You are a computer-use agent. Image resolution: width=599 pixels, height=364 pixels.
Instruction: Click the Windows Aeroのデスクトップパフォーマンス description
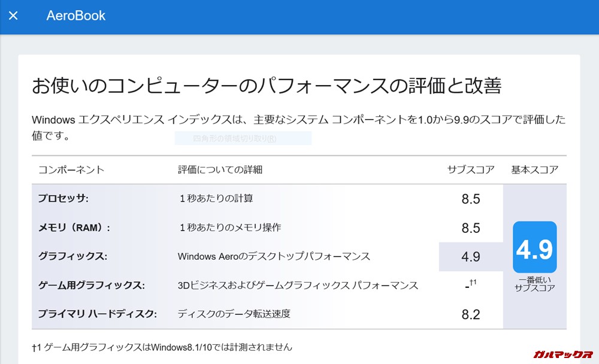(x=274, y=256)
